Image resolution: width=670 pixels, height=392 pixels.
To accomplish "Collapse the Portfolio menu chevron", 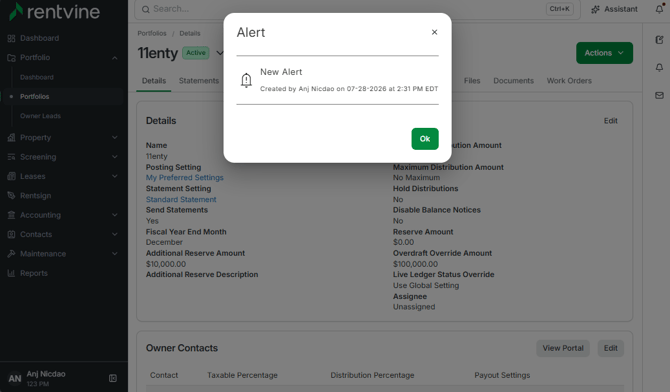I will point(115,58).
